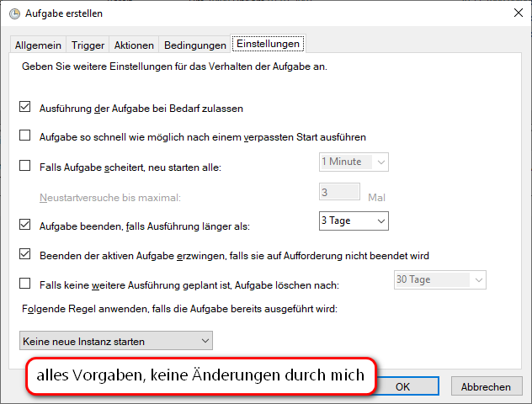Toggle 'Aufgabe beenden, falls Ausführung länger als'
532x404 pixels.
click(x=24, y=226)
